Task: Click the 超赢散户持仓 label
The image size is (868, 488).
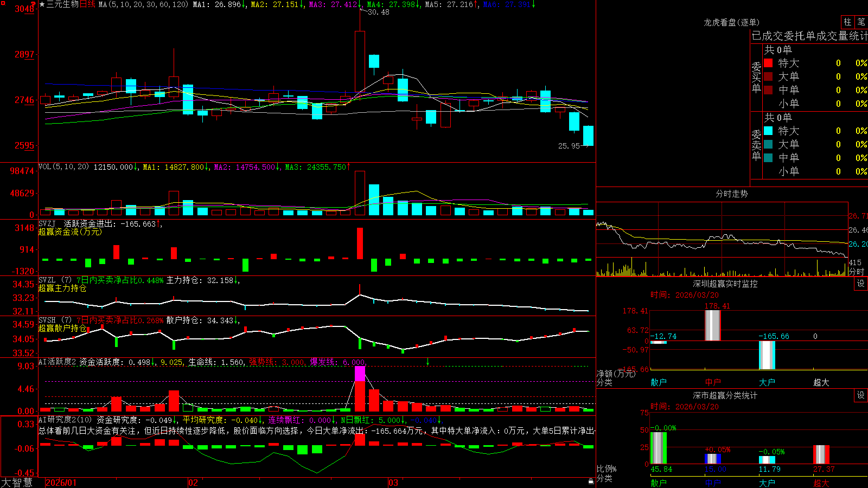Action: point(62,328)
